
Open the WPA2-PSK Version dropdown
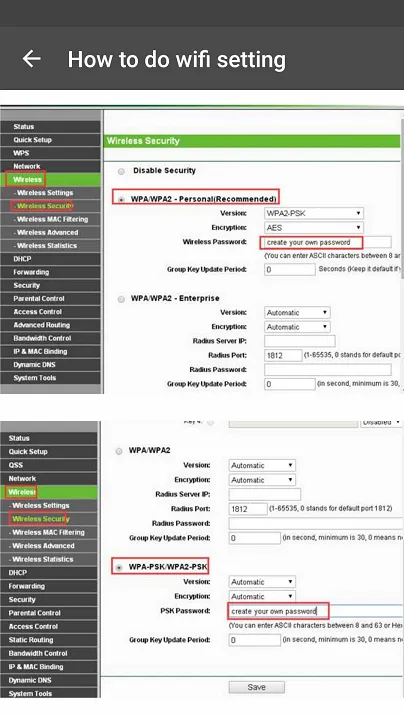pyautogui.click(x=313, y=213)
